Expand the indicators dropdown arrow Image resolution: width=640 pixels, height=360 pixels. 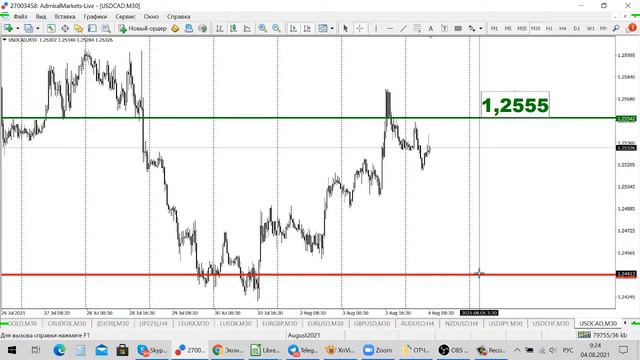coord(332,28)
